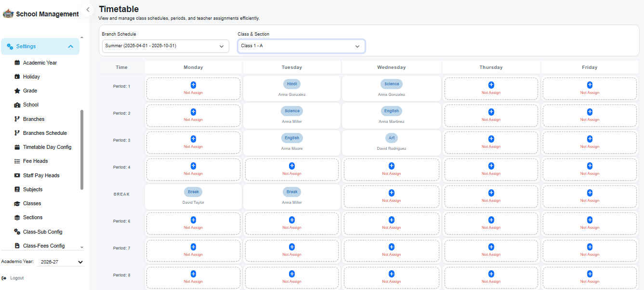Add assignment for Thursday Period 1 plus icon
Screen dimensions: 644x290
(x=491, y=85)
